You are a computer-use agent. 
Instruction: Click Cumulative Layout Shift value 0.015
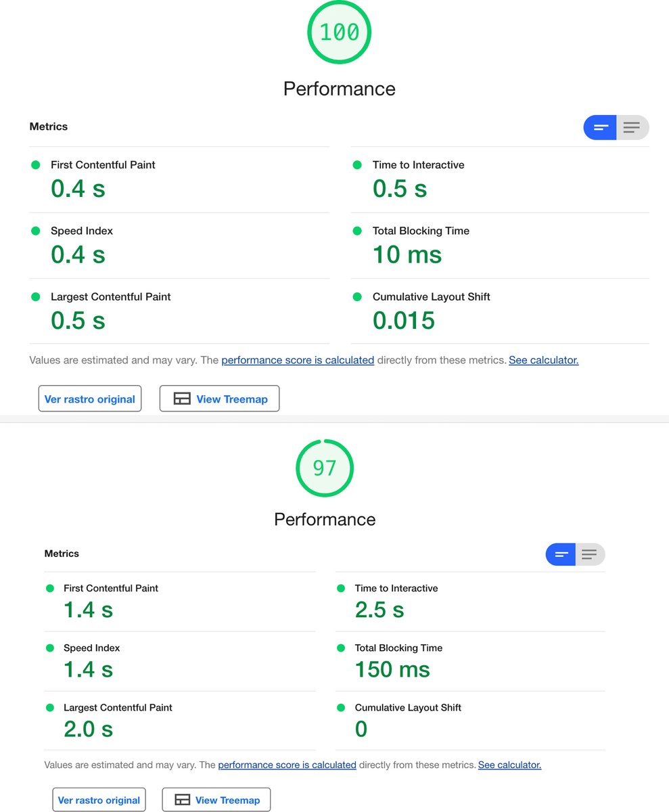click(404, 320)
